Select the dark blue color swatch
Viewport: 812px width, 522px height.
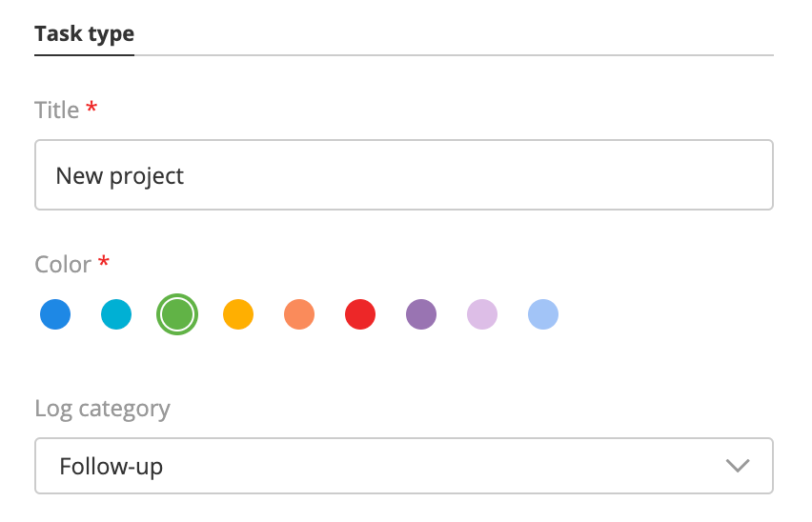tap(55, 314)
